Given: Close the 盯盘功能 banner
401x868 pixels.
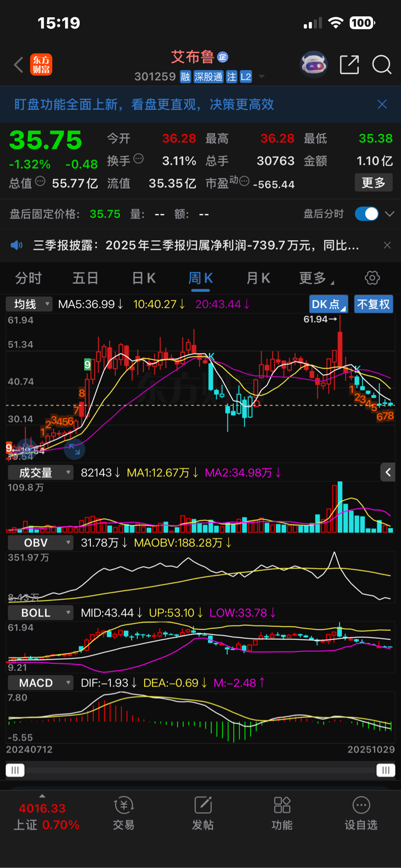Looking at the screenshot, I should pos(382,104).
